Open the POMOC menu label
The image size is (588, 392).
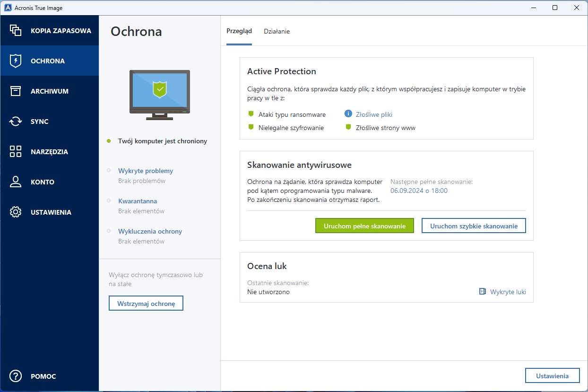(43, 377)
